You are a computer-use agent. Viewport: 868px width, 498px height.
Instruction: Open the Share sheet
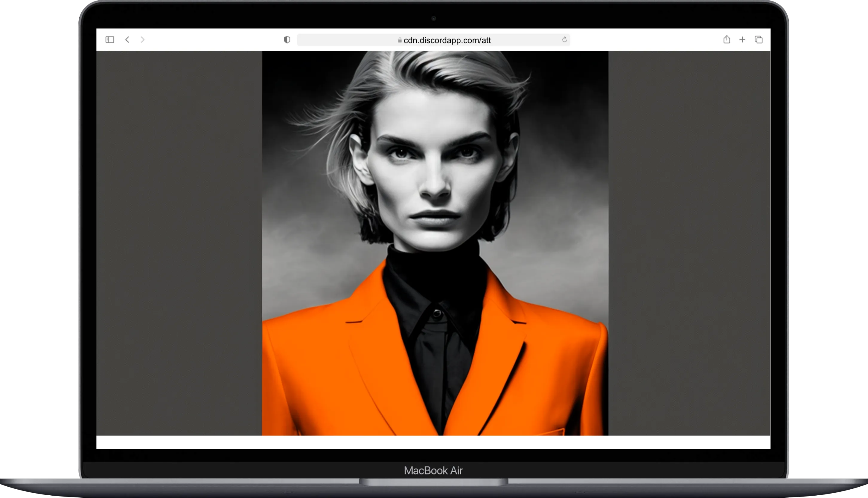[x=726, y=40]
